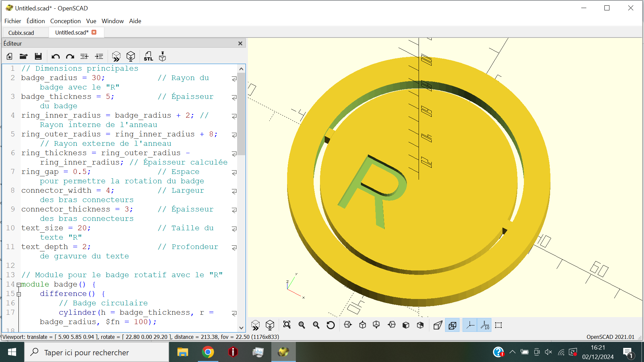Enable Perspective projection

(438, 325)
